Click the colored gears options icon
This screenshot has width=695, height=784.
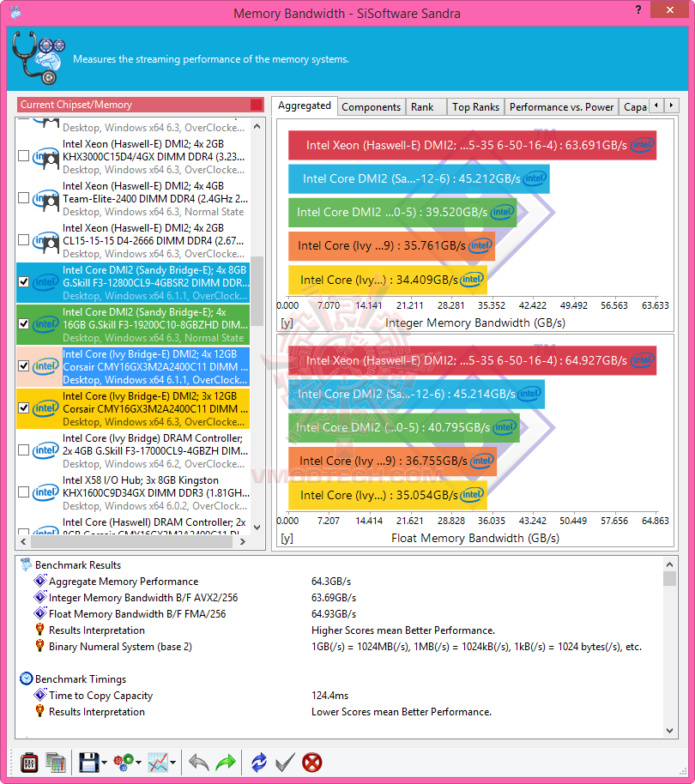[124, 763]
